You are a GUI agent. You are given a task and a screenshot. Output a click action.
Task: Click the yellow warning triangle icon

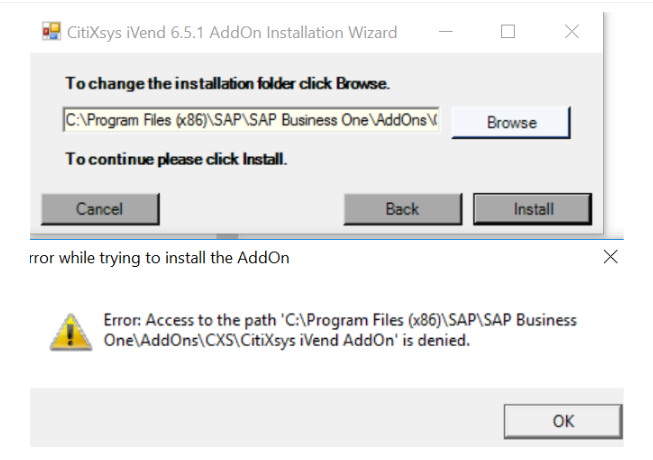coord(71,332)
